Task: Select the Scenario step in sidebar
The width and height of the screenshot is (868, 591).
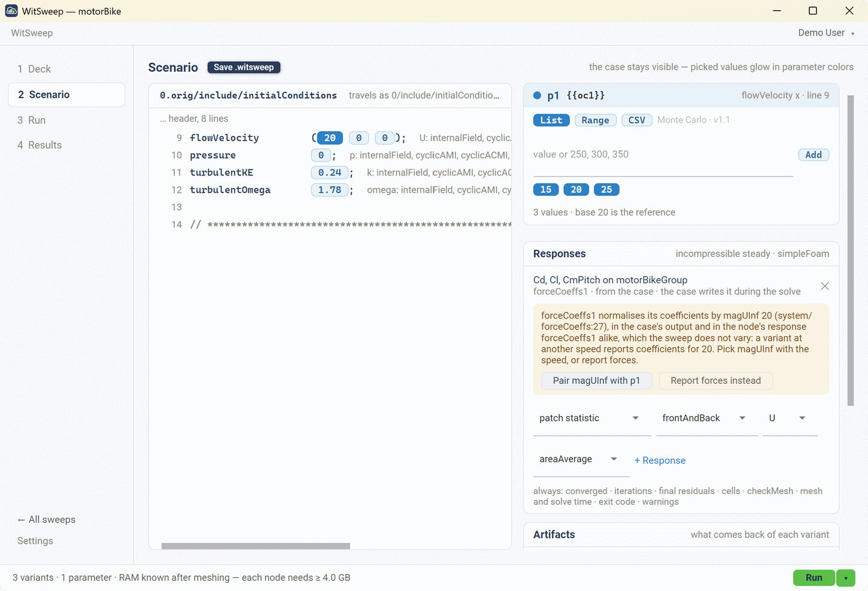Action: click(66, 95)
